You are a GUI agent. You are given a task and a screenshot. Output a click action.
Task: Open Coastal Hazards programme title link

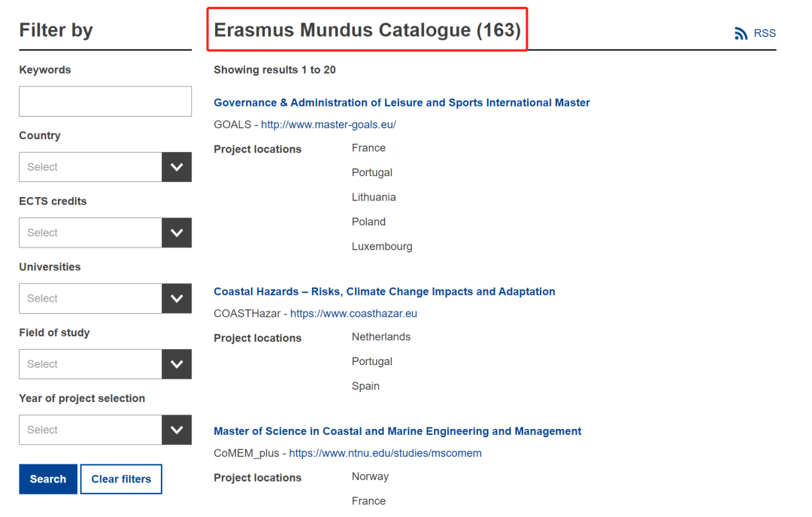(384, 292)
